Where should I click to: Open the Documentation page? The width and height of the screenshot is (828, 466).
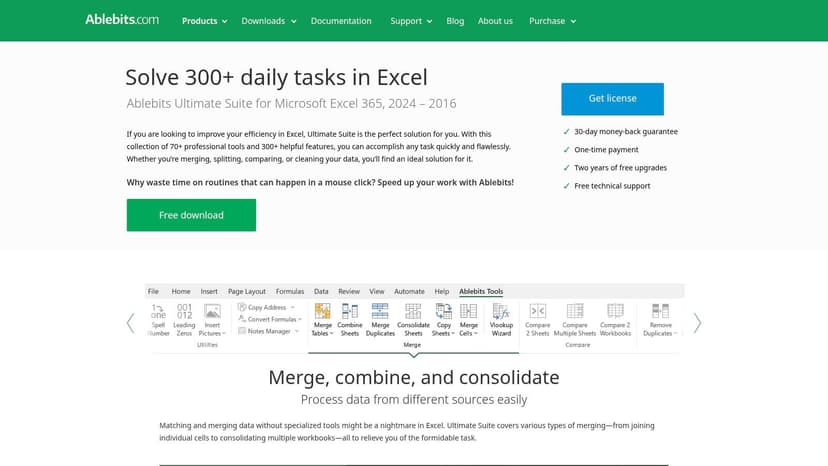click(x=341, y=21)
